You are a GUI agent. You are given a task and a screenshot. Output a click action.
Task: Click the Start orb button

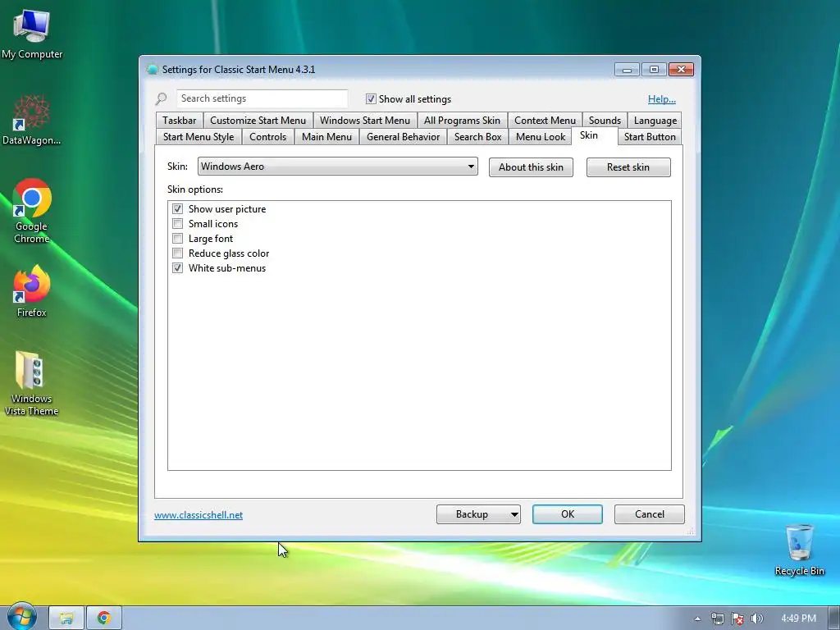click(21, 617)
